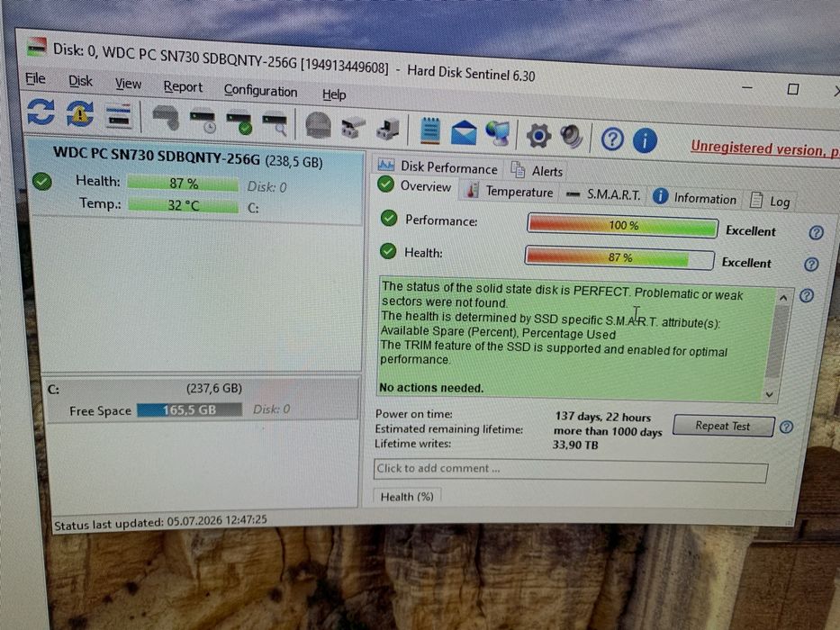Image resolution: width=840 pixels, height=630 pixels.
Task: Click the network computer globe icon
Action: [x=498, y=133]
